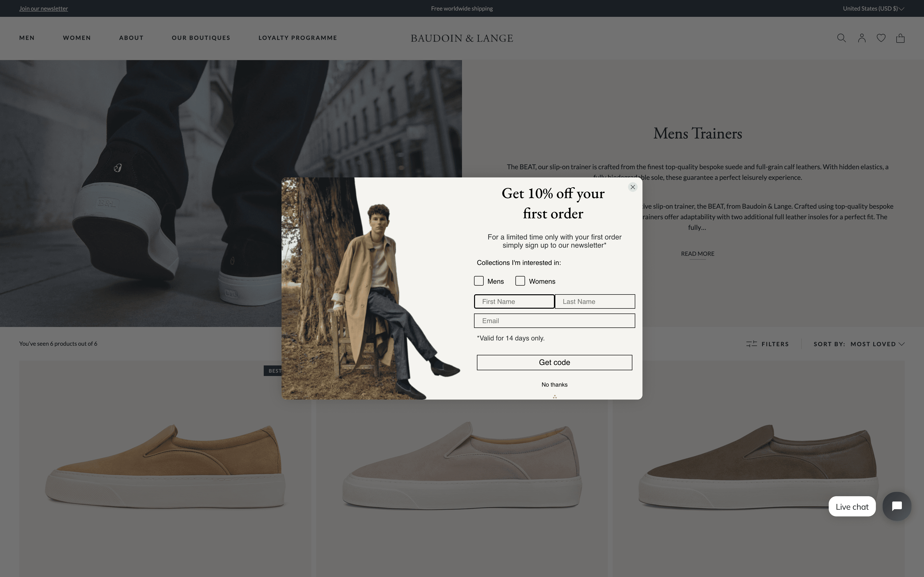
Task: Open the Loyalty Programme menu item
Action: pyautogui.click(x=297, y=38)
